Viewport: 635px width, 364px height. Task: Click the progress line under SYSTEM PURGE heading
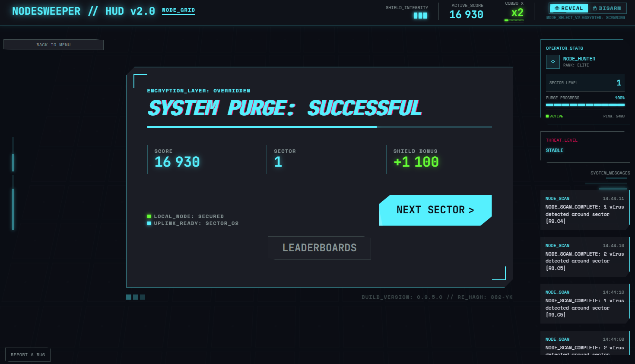click(320, 127)
